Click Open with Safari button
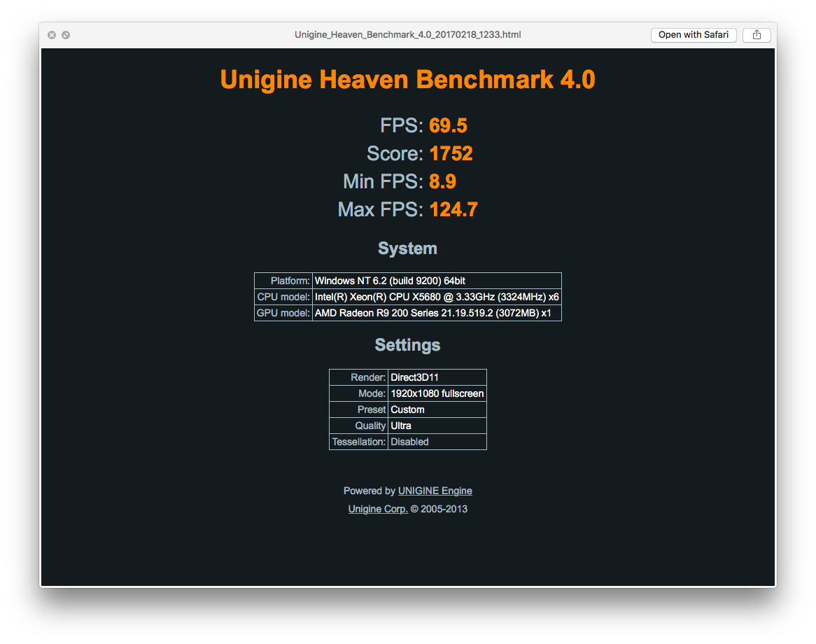 [694, 35]
